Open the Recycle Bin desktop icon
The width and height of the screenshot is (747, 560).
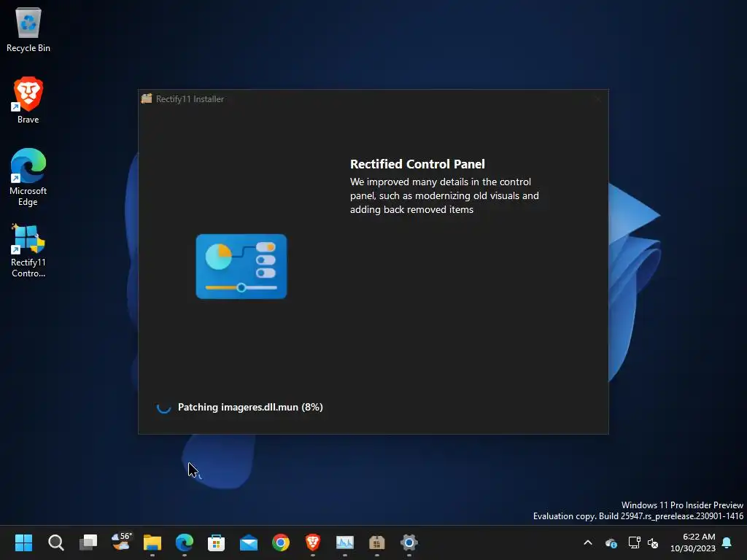(28, 29)
